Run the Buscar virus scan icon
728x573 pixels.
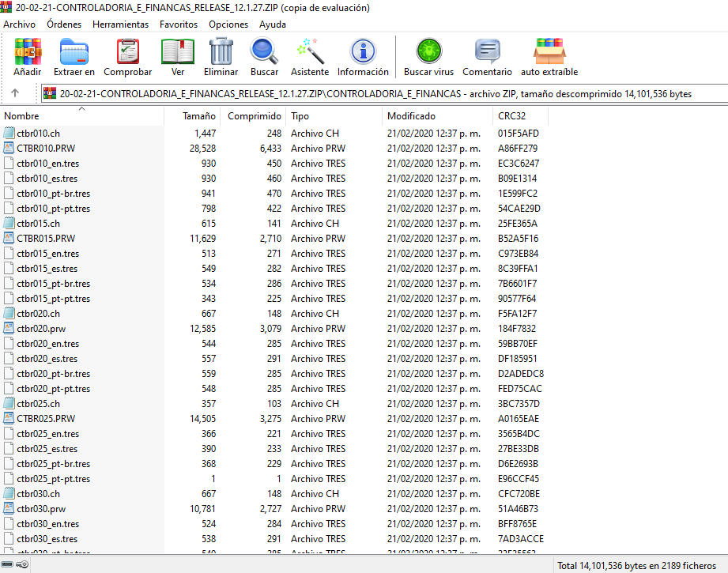click(x=429, y=51)
